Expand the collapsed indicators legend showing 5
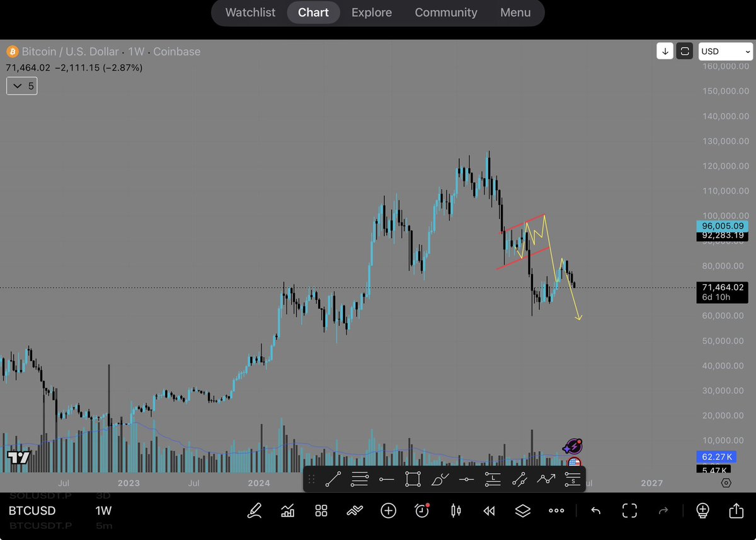The height and width of the screenshot is (540, 756). (22, 86)
